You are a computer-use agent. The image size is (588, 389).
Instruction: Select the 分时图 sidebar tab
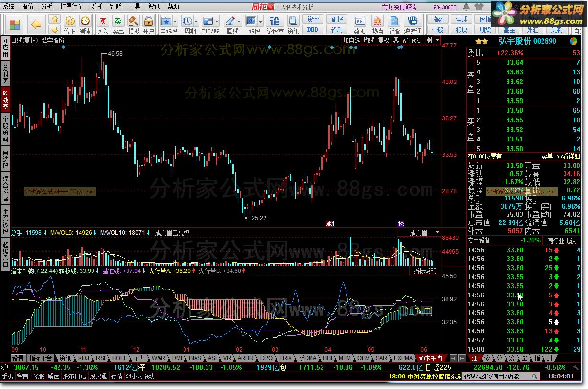coord(5,74)
